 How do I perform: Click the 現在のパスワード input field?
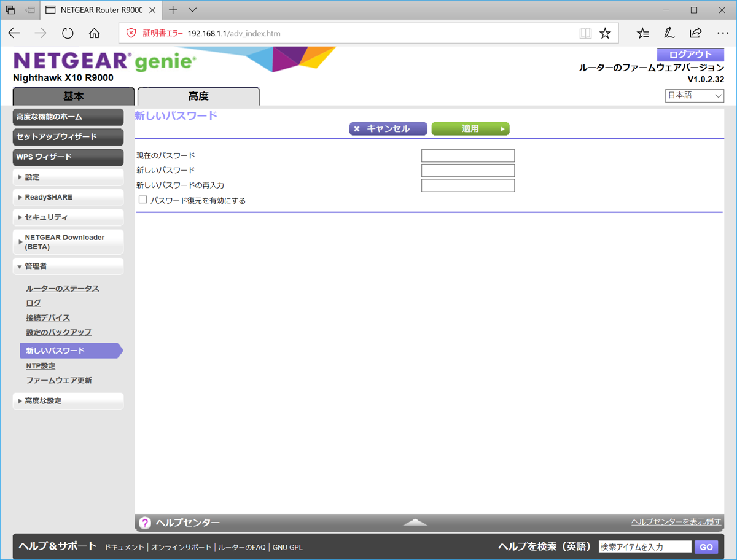(x=467, y=156)
